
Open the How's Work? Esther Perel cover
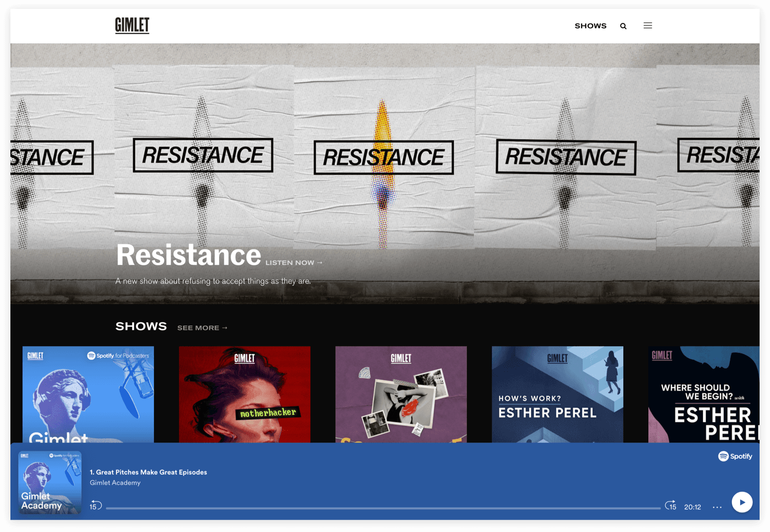[557, 394]
